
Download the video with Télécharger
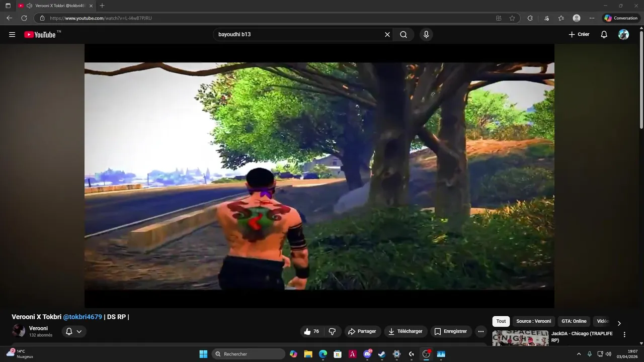click(x=405, y=331)
